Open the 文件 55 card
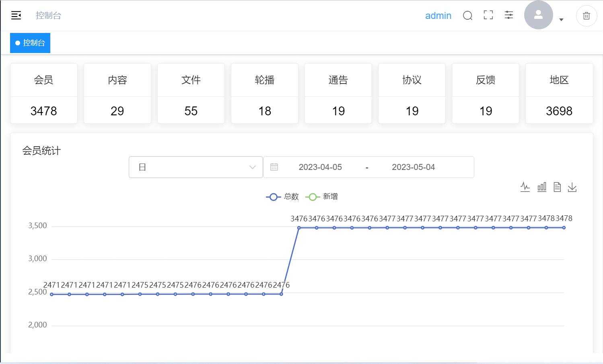The image size is (603, 364). click(191, 93)
